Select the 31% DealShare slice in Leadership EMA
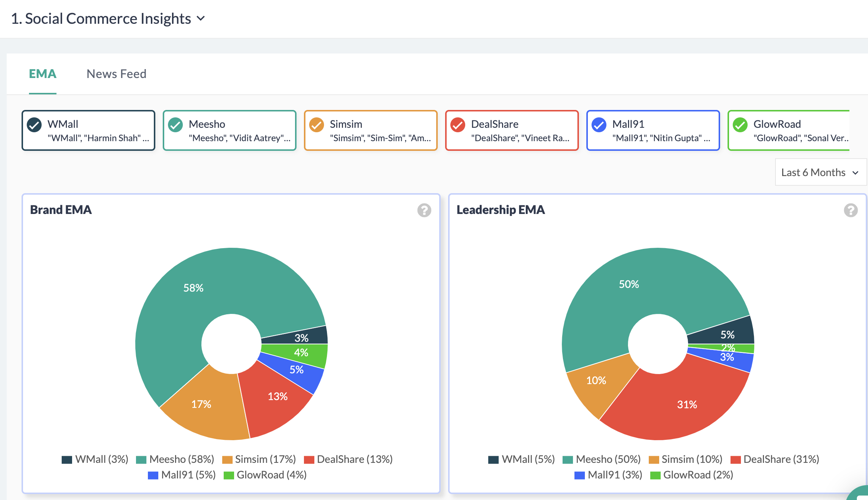Screen dimensions: 868x500 coord(687,405)
